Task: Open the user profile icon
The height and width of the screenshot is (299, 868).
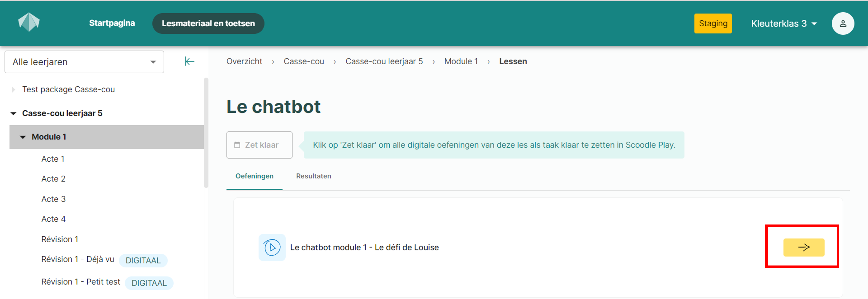Action: [x=843, y=23]
